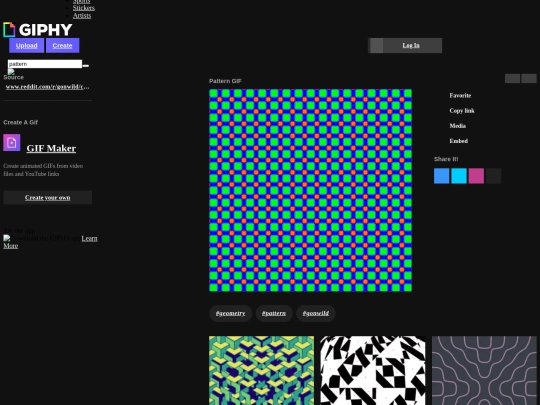This screenshot has width=540, height=405.
Task: Open the purple GIF Maker icon
Action: tap(12, 143)
